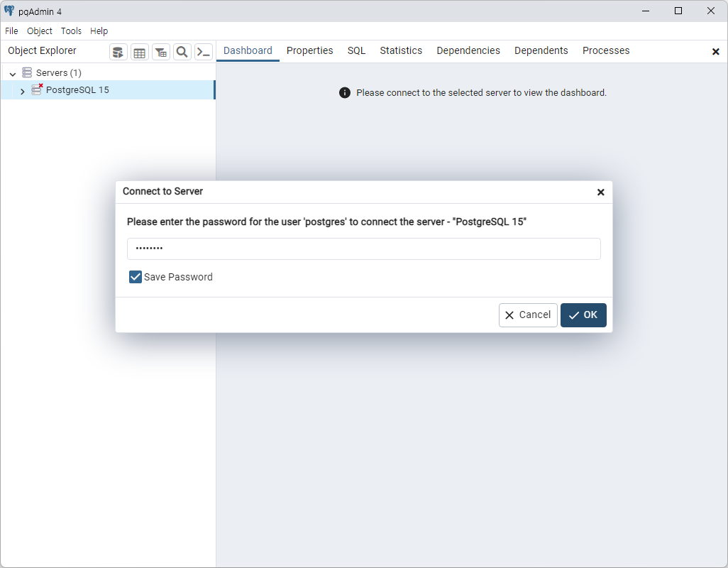
Task: Click the Cancel button in dialog
Action: (528, 315)
